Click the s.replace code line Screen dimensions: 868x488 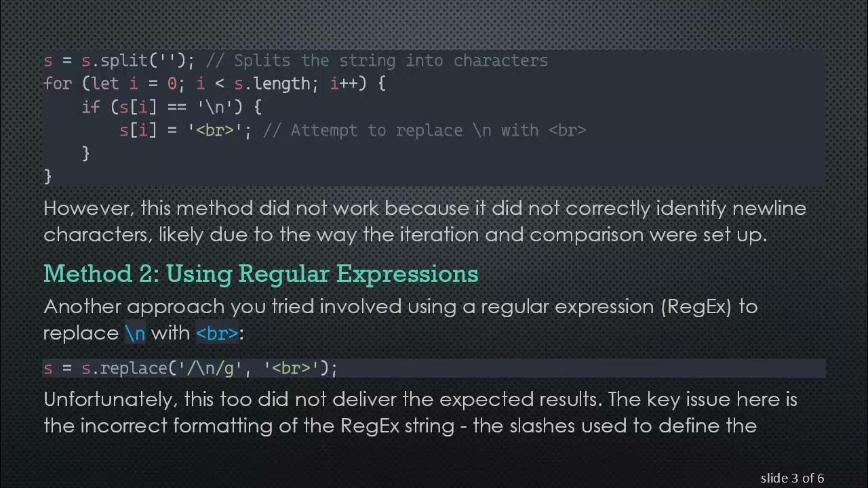[190, 368]
